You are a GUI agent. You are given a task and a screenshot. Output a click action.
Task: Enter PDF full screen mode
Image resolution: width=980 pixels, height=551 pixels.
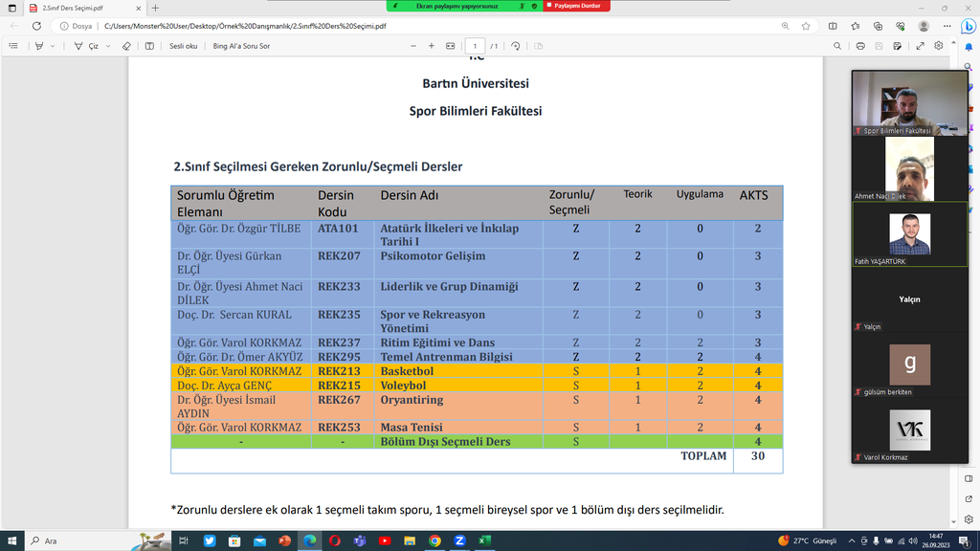(x=921, y=46)
